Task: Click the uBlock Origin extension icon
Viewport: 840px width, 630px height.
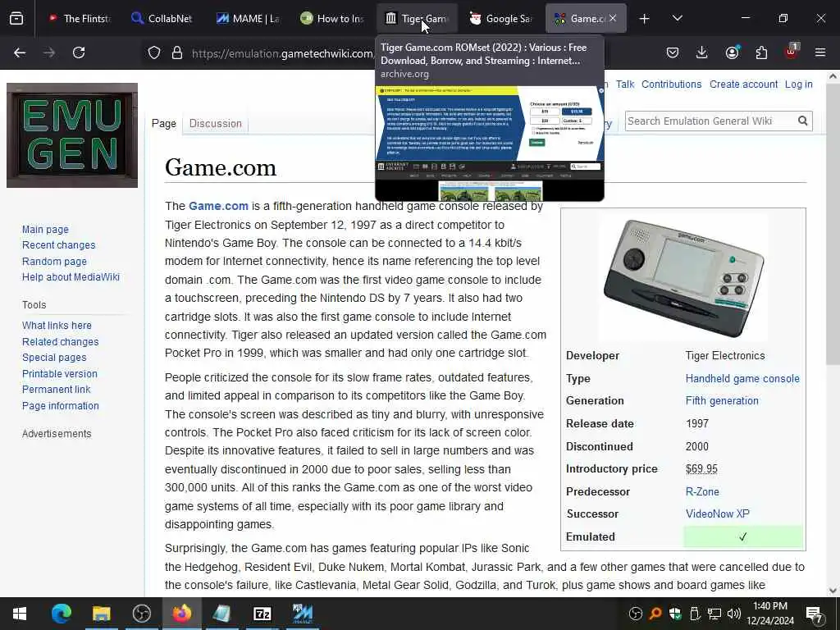Action: 792,52
